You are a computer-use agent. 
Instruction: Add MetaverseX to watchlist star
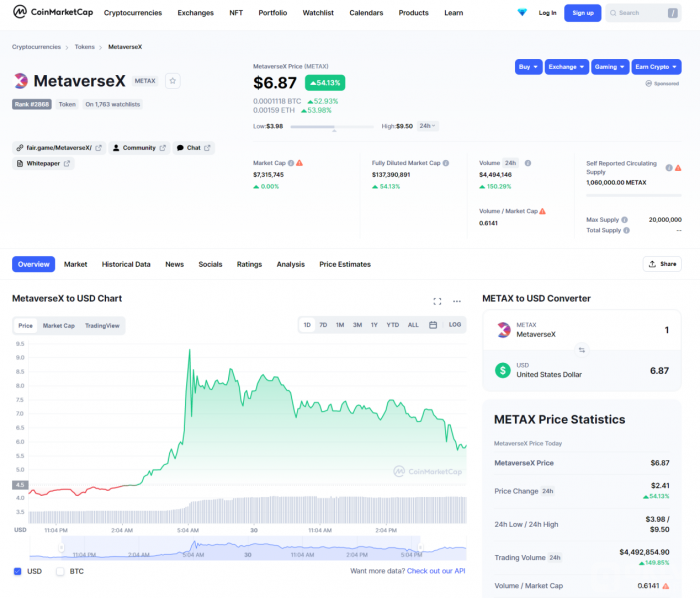click(x=173, y=81)
